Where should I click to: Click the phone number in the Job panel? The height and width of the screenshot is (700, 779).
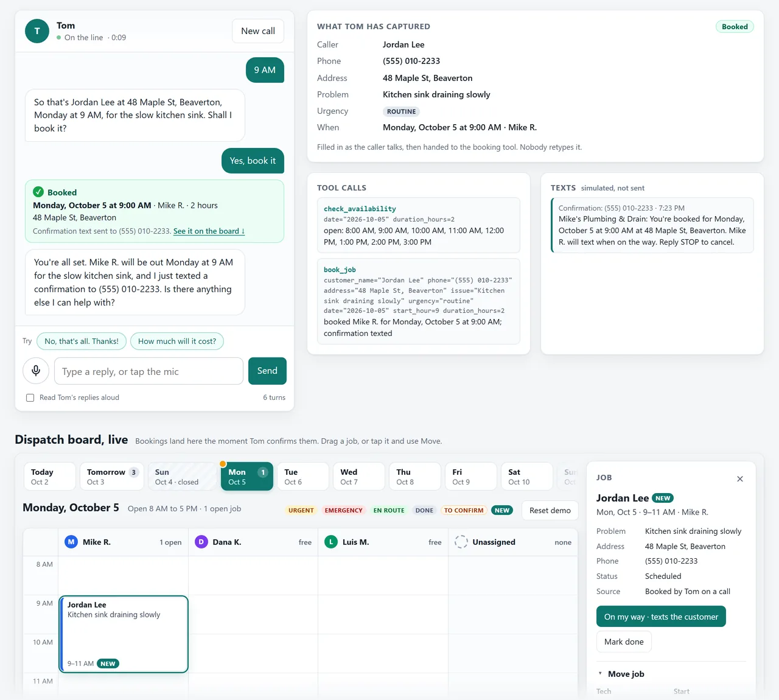click(x=671, y=561)
